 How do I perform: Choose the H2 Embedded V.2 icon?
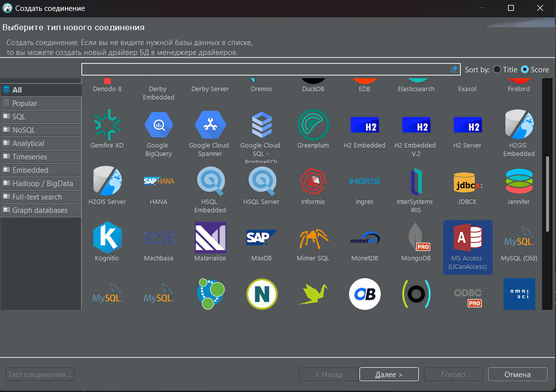click(x=416, y=125)
